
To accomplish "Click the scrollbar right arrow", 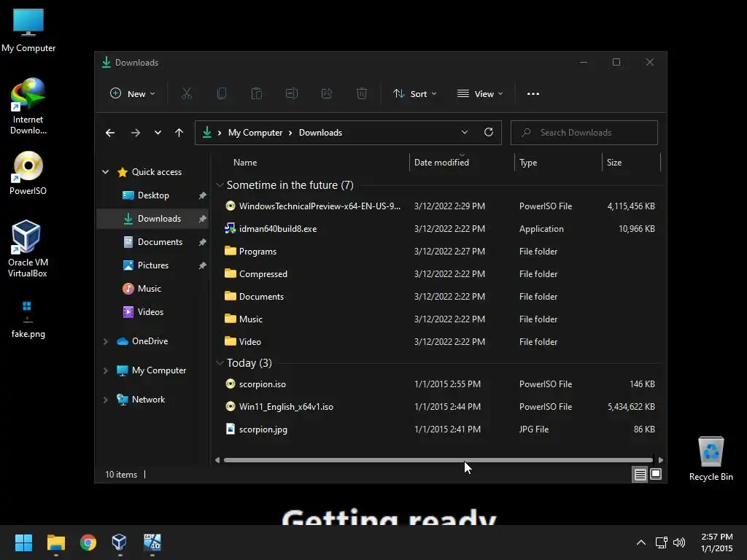I will [661, 460].
